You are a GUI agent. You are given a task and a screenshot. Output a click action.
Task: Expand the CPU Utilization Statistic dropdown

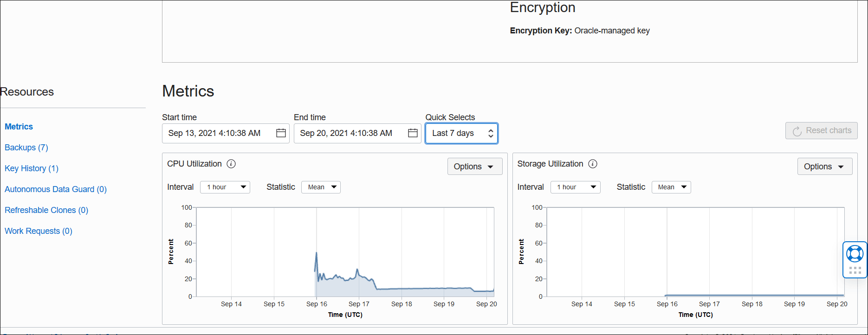(x=321, y=187)
